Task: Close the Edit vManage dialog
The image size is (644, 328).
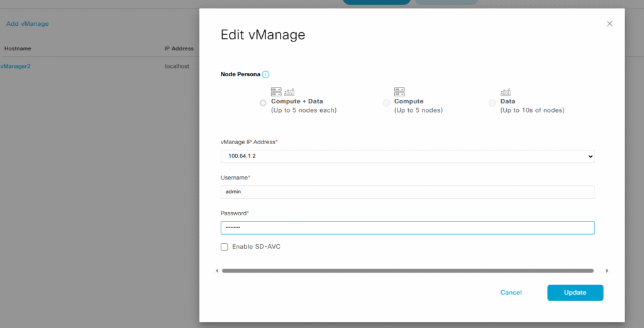Action: 609,24
